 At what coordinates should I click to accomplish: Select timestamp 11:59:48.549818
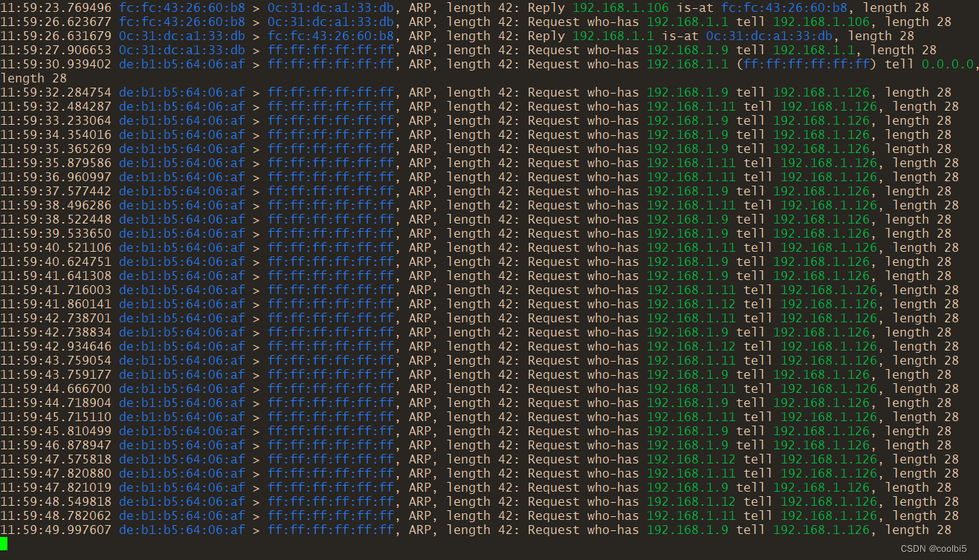tap(56, 502)
